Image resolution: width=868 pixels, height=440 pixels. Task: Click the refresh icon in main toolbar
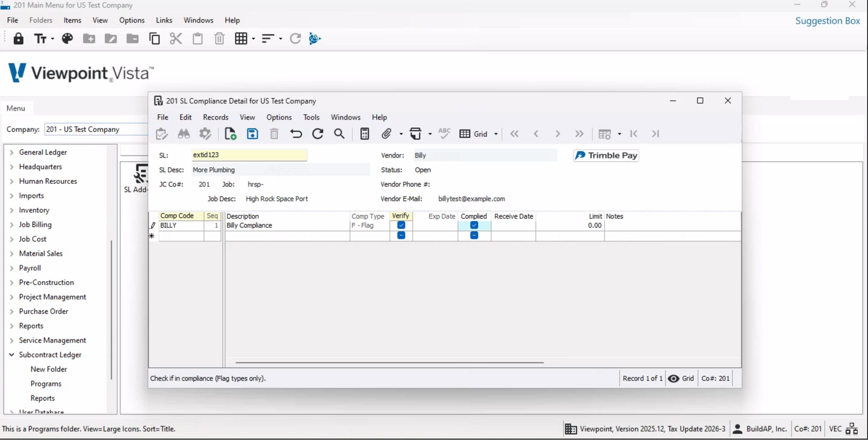[x=295, y=39]
